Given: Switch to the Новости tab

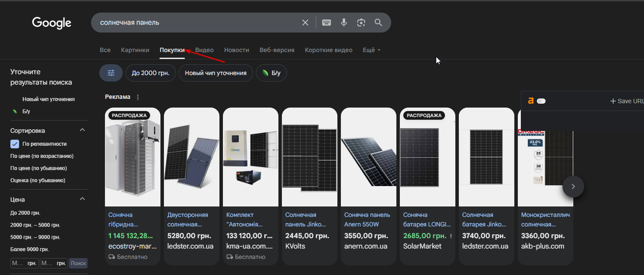Looking at the screenshot, I should (x=236, y=50).
